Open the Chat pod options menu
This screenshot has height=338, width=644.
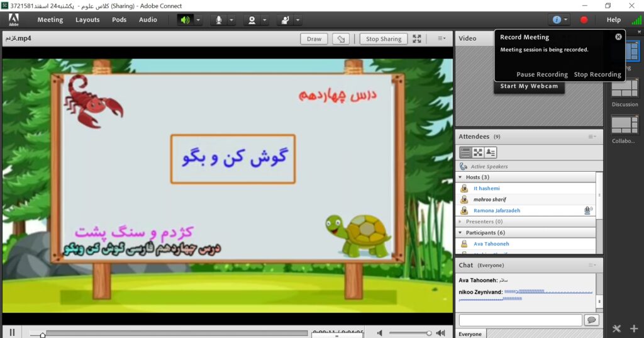(x=592, y=265)
